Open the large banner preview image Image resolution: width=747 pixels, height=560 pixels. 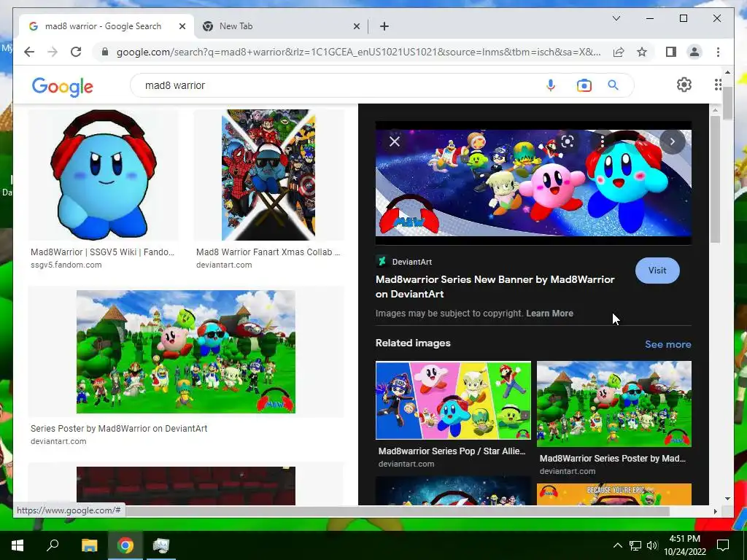pos(533,183)
